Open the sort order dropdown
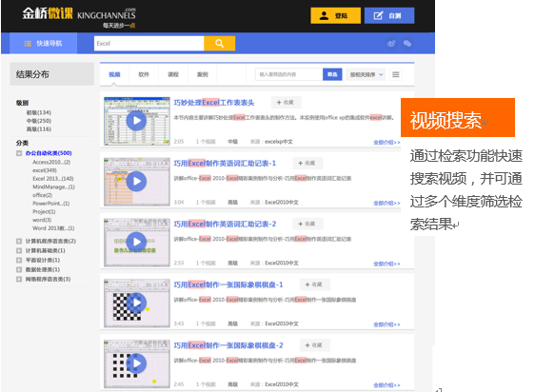The height and width of the screenshot is (392, 535). (366, 74)
